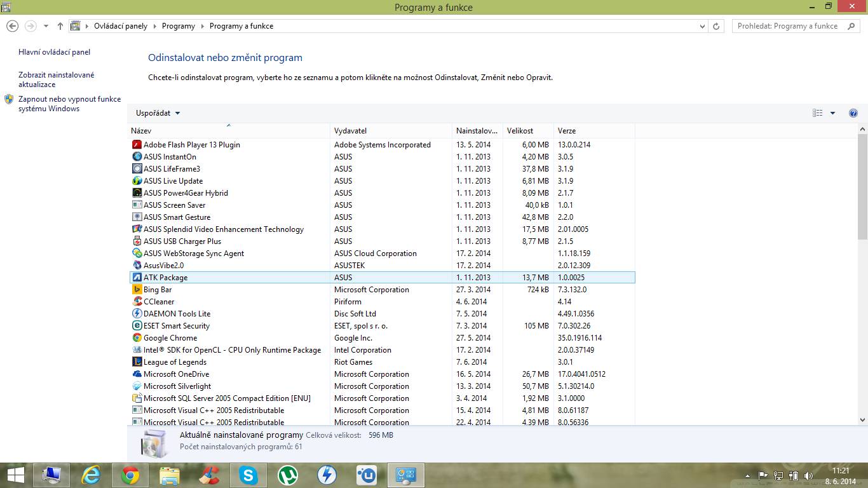Click the refresh button in address bar

(x=716, y=26)
